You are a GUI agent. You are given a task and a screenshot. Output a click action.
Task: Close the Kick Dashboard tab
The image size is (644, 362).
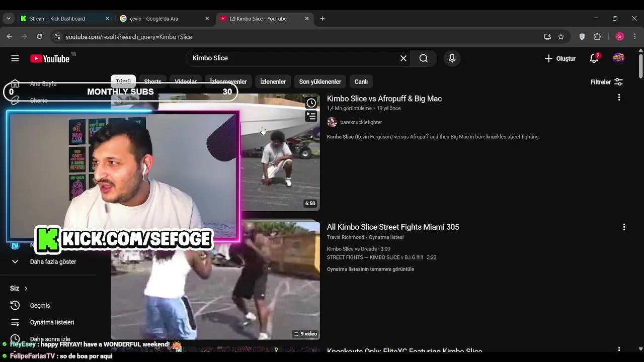click(x=107, y=19)
